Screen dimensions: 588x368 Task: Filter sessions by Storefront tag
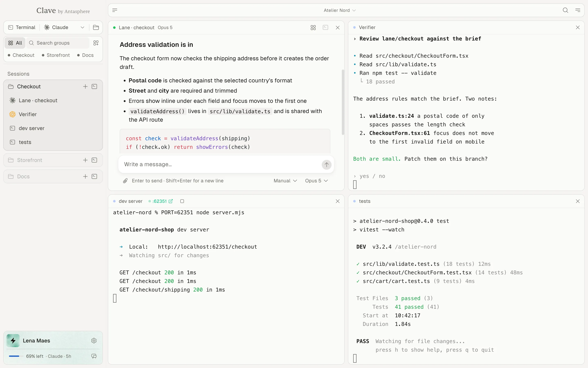[56, 55]
